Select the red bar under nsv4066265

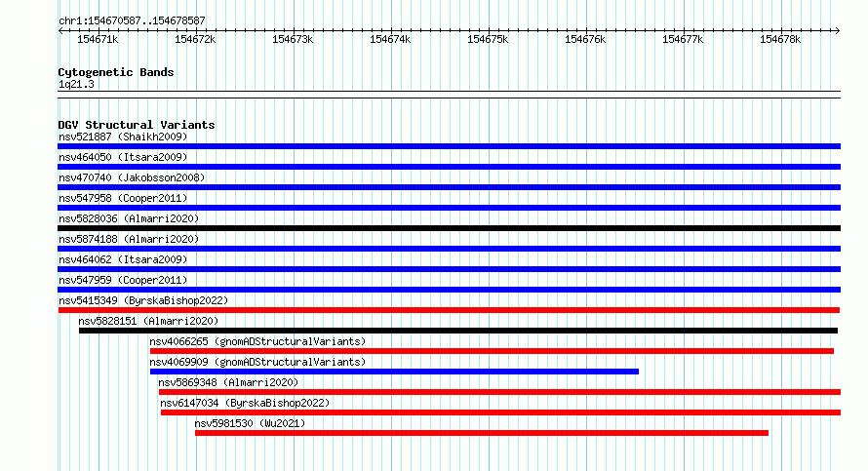(492, 351)
